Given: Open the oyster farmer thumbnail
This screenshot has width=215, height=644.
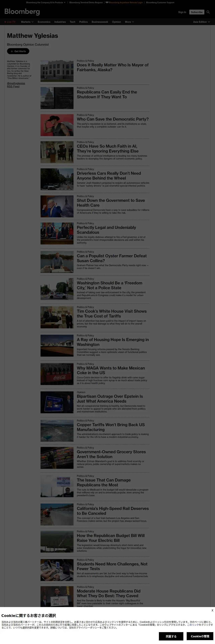Looking at the screenshot, I should point(57,262).
